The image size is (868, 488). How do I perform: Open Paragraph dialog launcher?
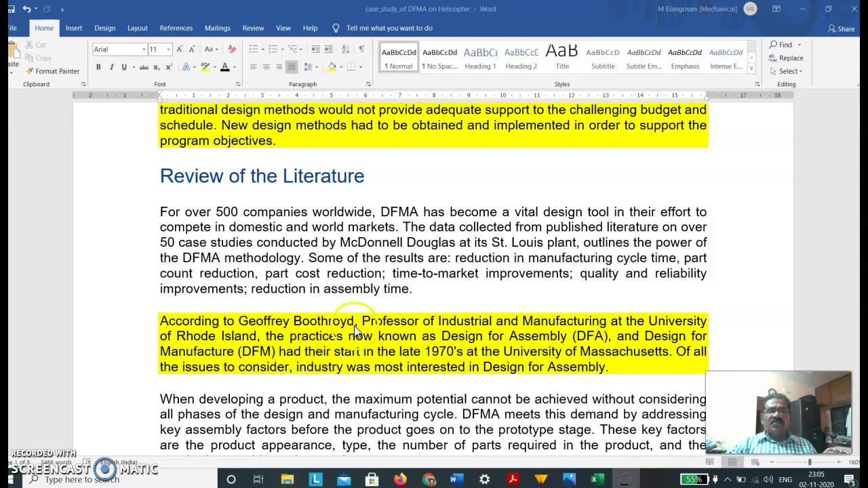point(368,85)
